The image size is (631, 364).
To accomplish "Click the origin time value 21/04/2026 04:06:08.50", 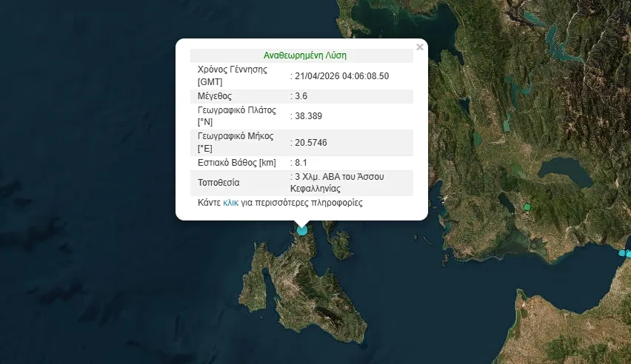I will tap(341, 75).
